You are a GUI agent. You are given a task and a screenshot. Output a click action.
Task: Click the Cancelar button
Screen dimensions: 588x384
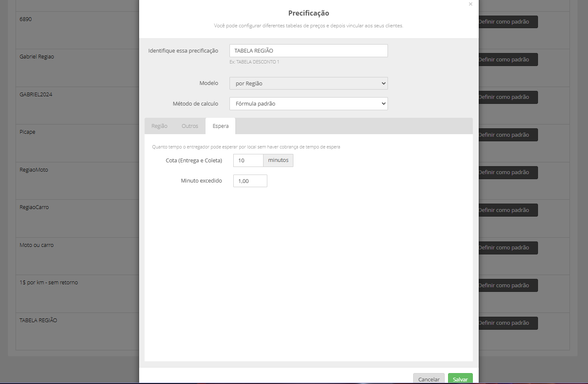point(429,379)
